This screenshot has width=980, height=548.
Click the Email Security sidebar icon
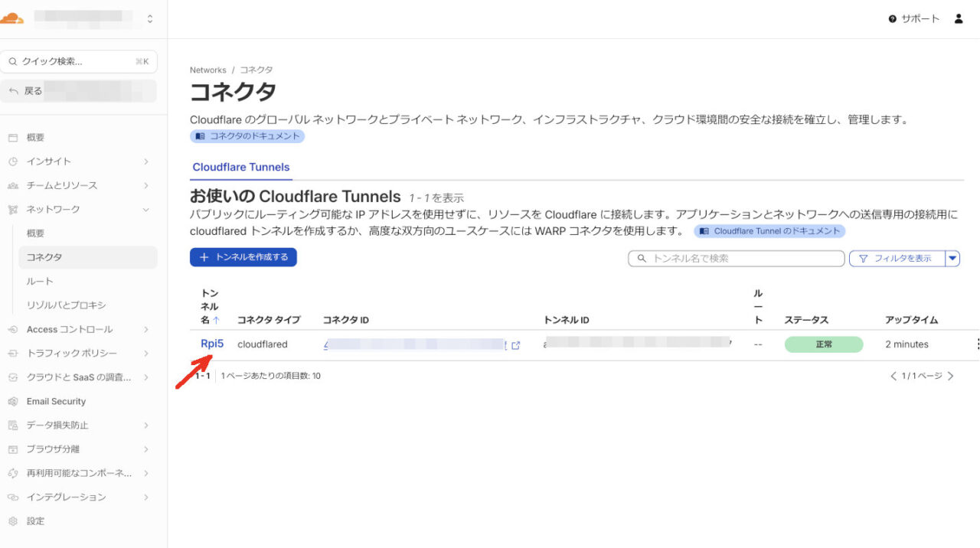pos(12,401)
